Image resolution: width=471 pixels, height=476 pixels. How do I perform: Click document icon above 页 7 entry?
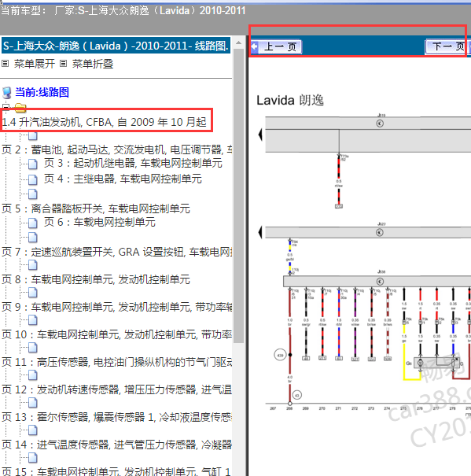point(33,238)
